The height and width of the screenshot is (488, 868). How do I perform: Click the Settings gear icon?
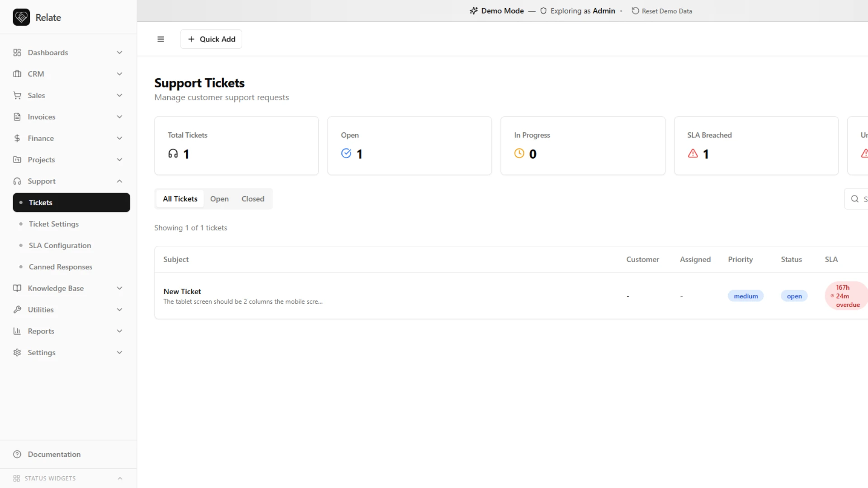tap(17, 352)
